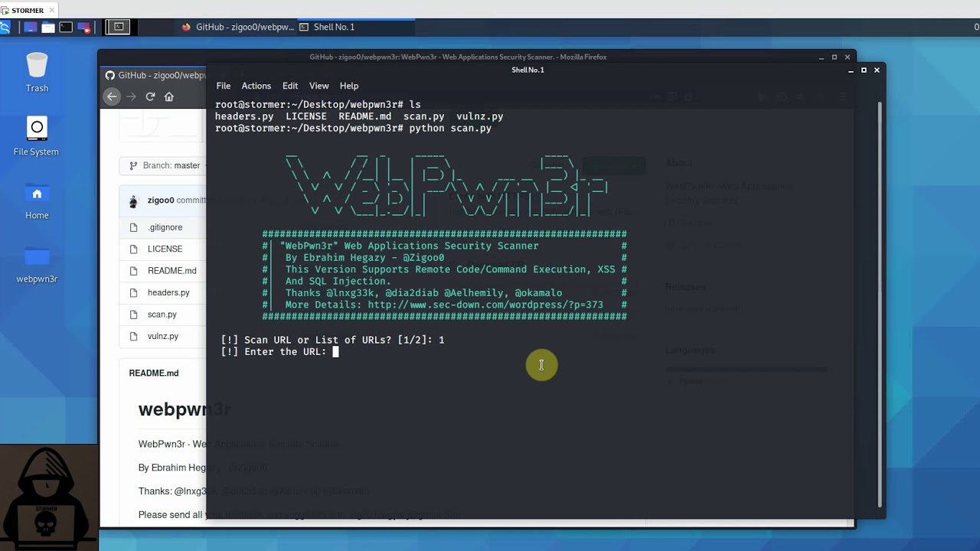Click the screen recorder panel launcher icon

[x=83, y=27]
